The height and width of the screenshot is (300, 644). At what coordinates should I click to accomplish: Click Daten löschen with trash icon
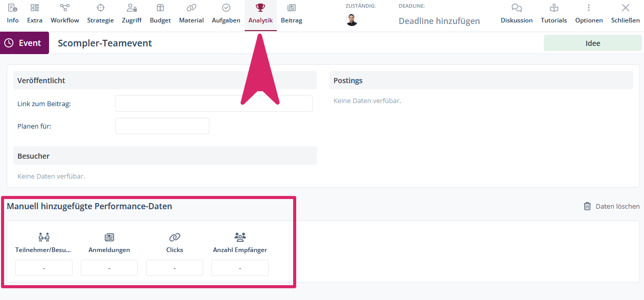(x=611, y=206)
